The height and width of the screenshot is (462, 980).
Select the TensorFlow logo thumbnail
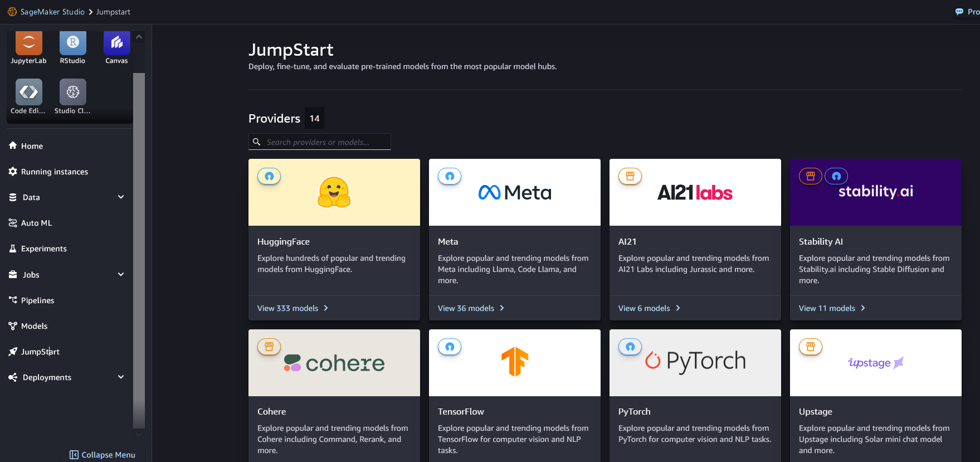tap(515, 363)
